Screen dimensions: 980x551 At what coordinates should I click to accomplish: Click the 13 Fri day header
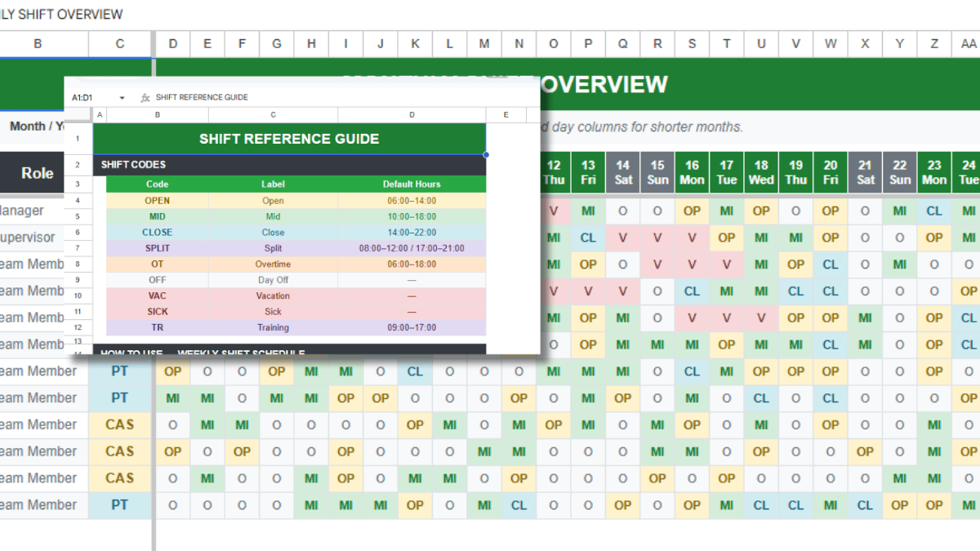[587, 172]
